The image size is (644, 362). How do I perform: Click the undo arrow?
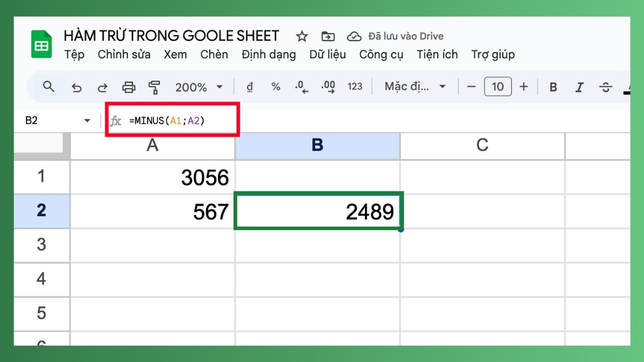tap(76, 86)
